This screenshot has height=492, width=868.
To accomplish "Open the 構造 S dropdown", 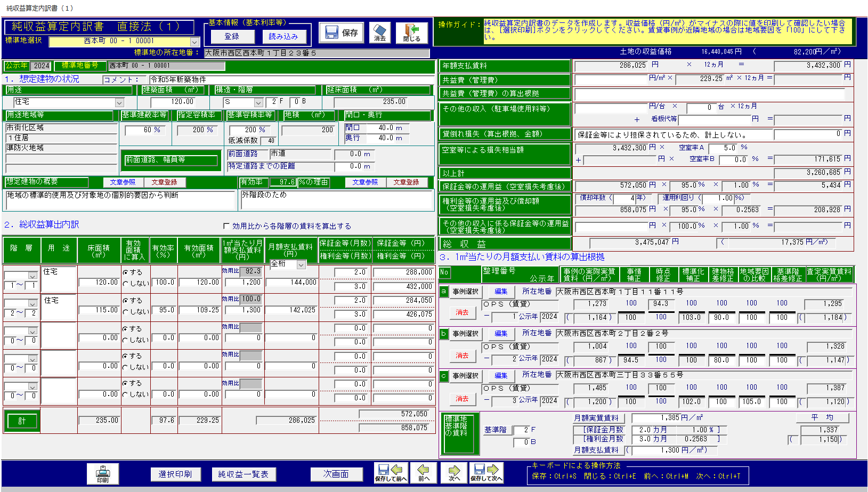I will click(x=258, y=102).
